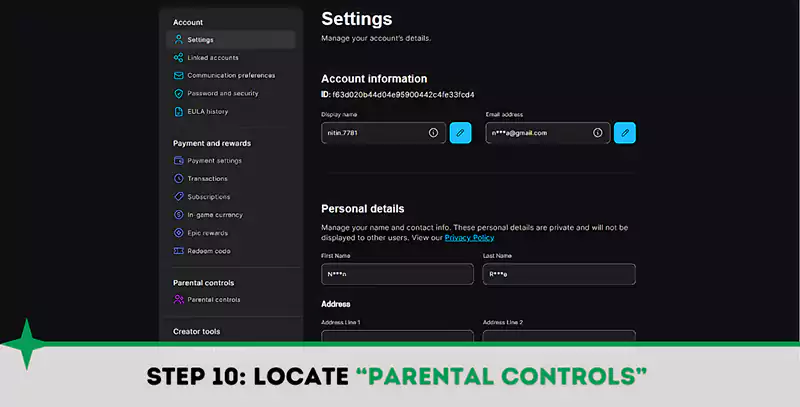Click the Last Name input field

(x=559, y=274)
